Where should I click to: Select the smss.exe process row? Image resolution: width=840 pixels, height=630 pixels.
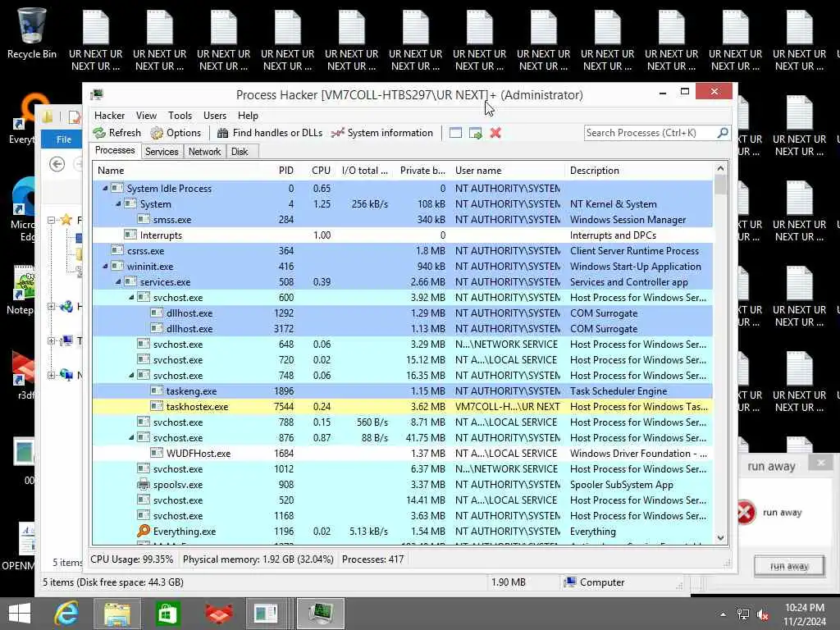(x=403, y=220)
